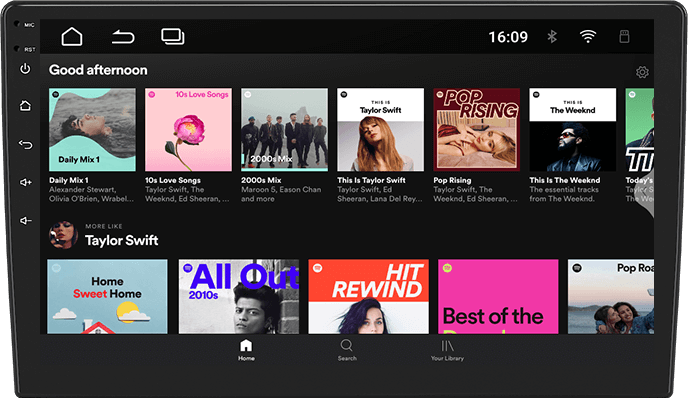This screenshot has height=398, width=688.
Task: Tap This Is The Weeknd title text
Action: [565, 180]
